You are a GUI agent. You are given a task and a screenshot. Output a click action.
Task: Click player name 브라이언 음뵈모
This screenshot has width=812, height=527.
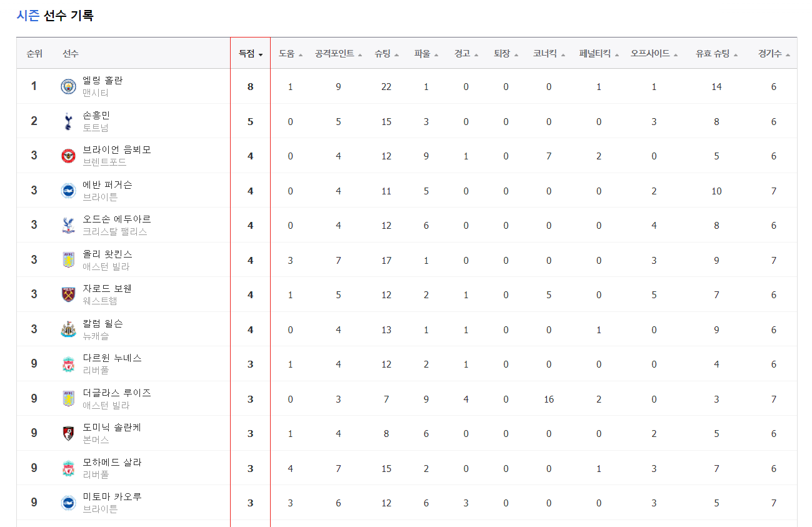[x=117, y=150]
